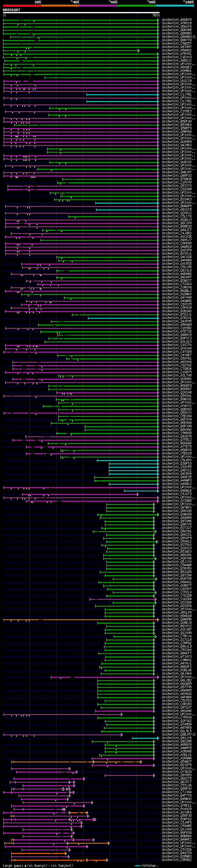Click the UniRef100_B3T327 entry

click(177, 528)
